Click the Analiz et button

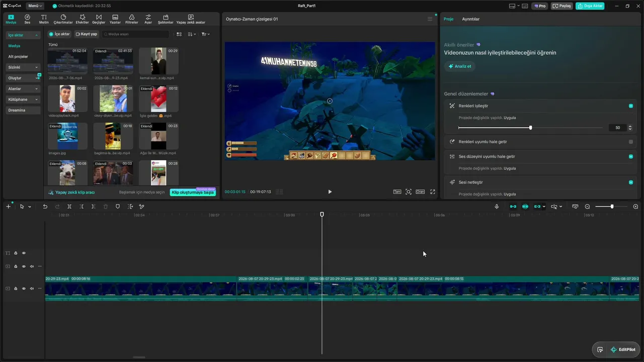click(460, 66)
